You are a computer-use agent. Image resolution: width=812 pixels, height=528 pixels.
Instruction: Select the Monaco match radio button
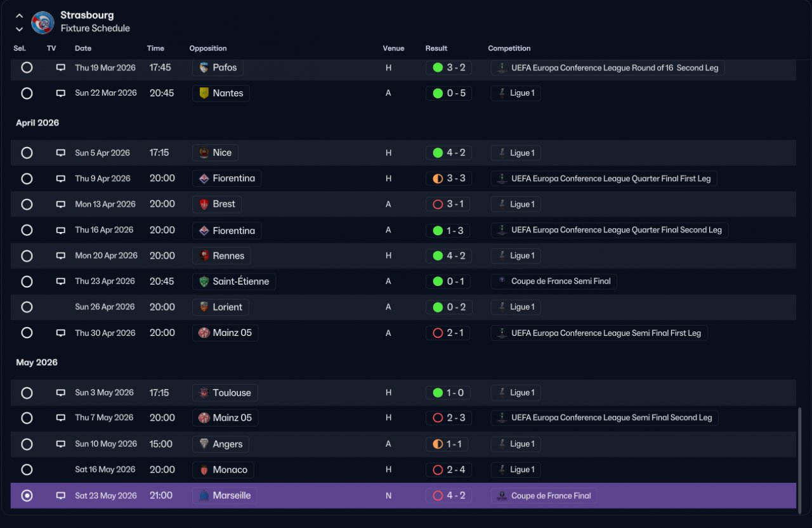click(x=27, y=470)
